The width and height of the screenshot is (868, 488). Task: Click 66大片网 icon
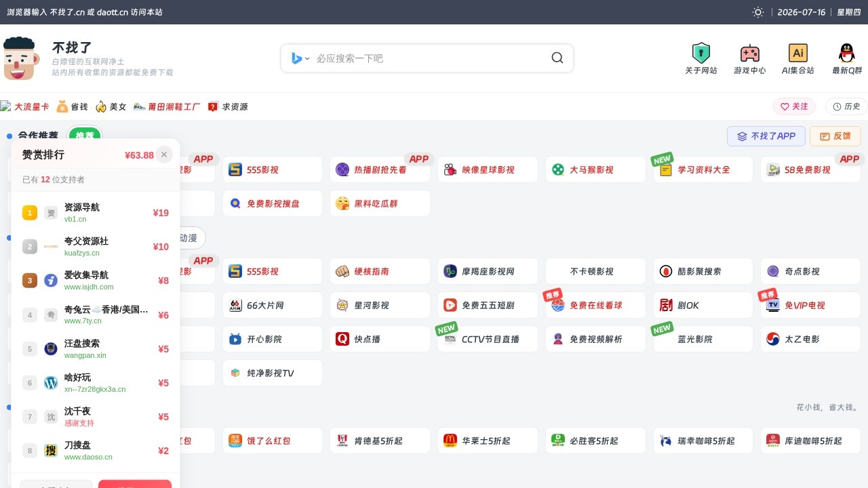235,305
